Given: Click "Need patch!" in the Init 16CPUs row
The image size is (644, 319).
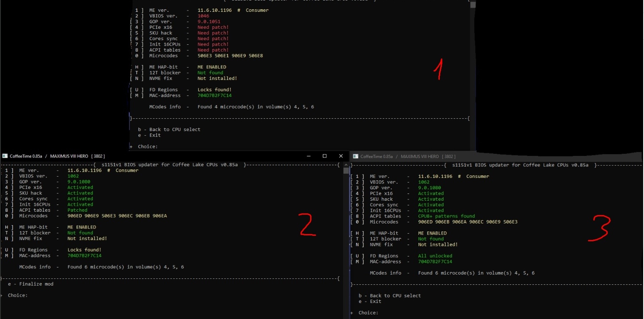Looking at the screenshot, I should click(x=213, y=44).
